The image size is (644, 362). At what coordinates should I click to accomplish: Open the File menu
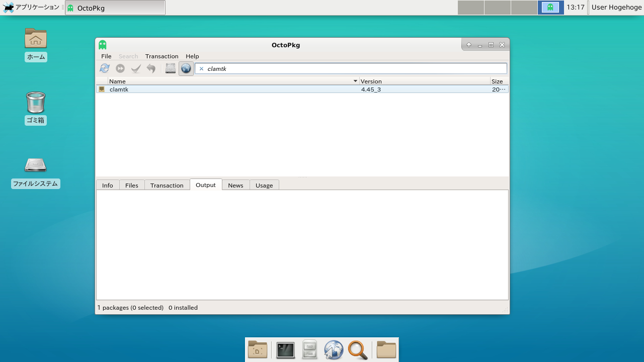click(x=106, y=56)
